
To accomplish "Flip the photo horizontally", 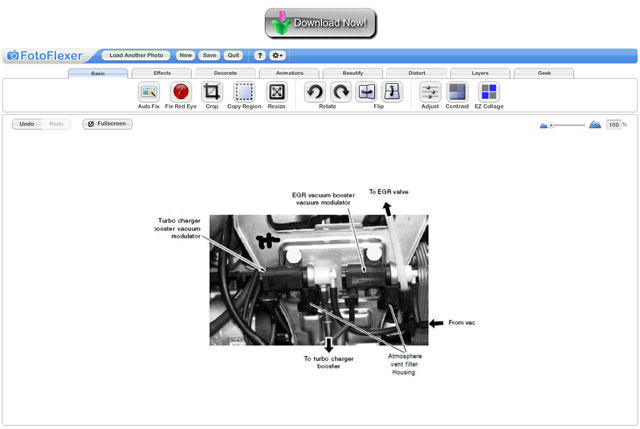I will click(x=366, y=92).
